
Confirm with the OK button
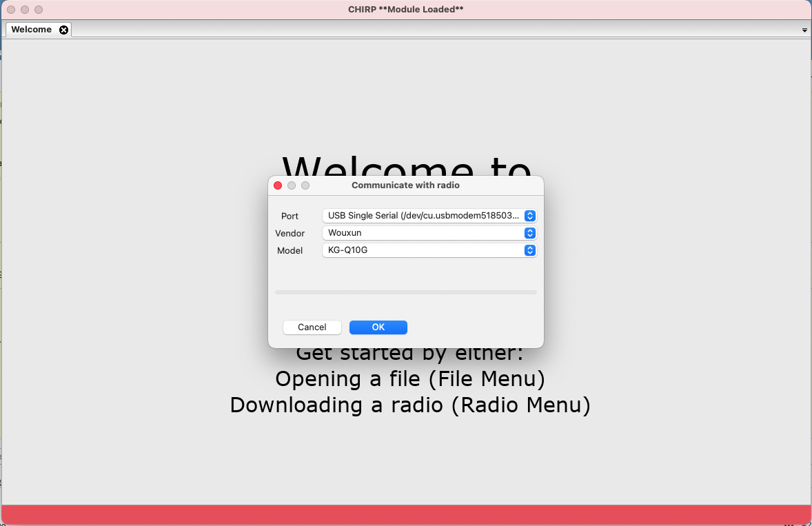(378, 327)
